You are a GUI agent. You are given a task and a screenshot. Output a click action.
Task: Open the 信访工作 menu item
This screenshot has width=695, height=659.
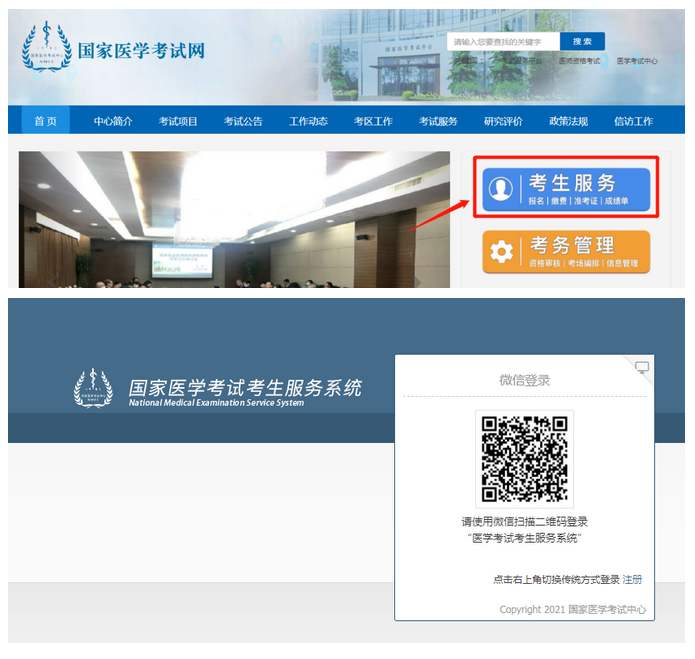tap(633, 121)
